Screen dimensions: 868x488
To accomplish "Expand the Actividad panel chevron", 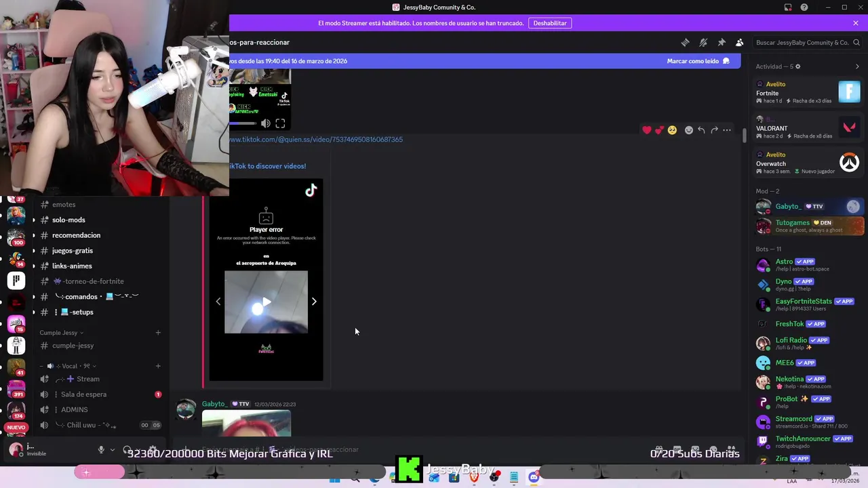I will pyautogui.click(x=857, y=66).
